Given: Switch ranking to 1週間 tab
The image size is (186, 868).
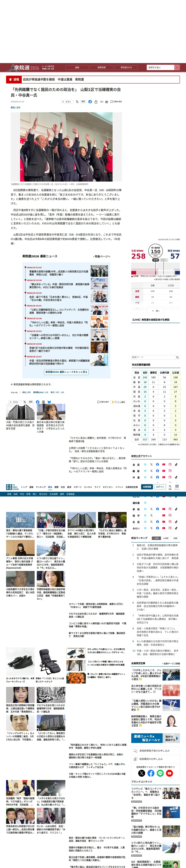Looking at the screenshot, I should pos(175,538).
